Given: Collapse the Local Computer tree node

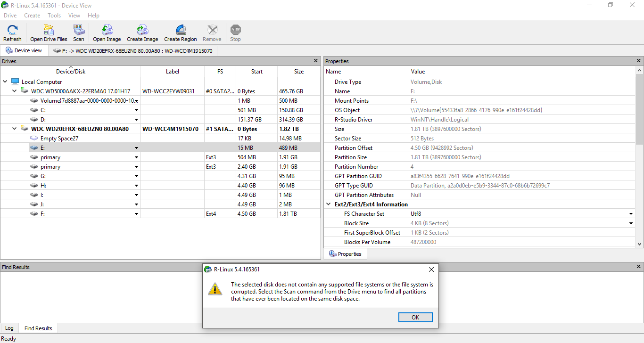Looking at the screenshot, I should [x=5, y=82].
